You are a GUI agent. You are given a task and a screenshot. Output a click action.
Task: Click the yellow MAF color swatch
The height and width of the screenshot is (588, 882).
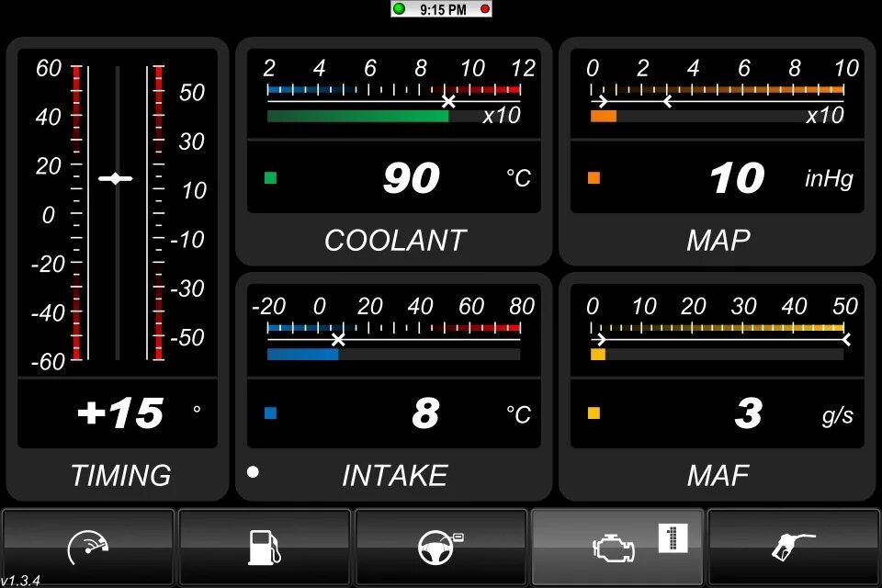pyautogui.click(x=594, y=413)
